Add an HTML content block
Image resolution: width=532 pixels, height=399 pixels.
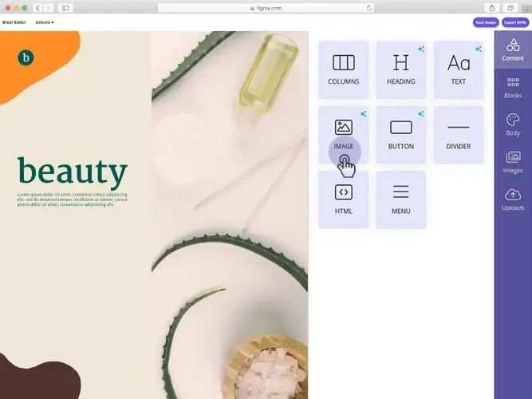click(343, 199)
